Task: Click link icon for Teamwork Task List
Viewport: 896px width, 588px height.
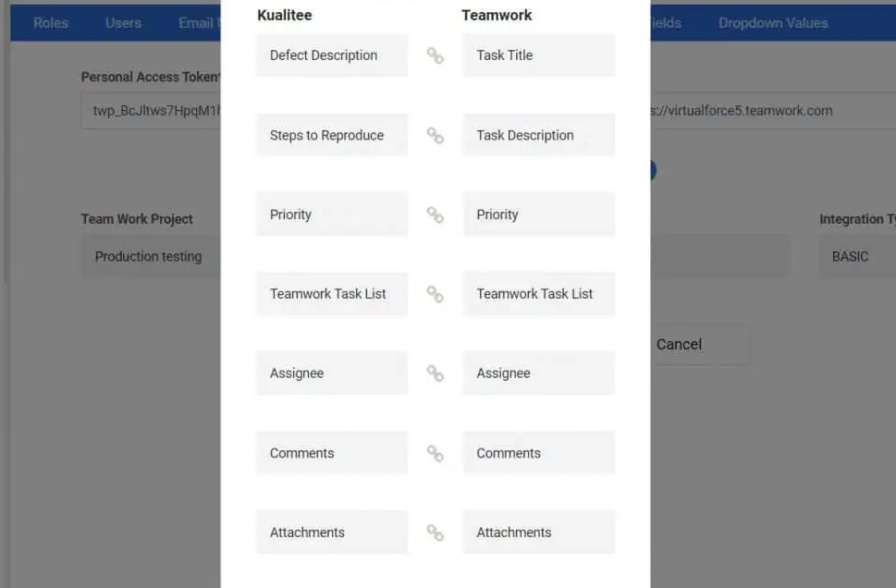Action: (x=435, y=294)
